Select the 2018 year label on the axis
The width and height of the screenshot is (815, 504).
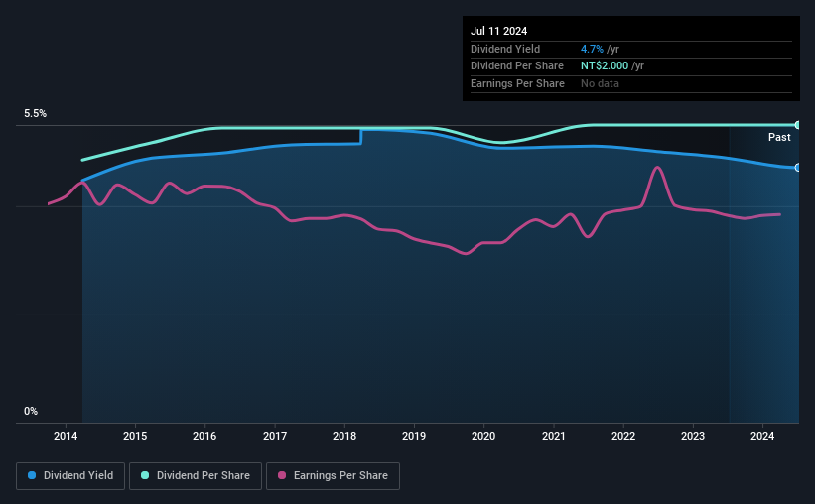(x=344, y=436)
